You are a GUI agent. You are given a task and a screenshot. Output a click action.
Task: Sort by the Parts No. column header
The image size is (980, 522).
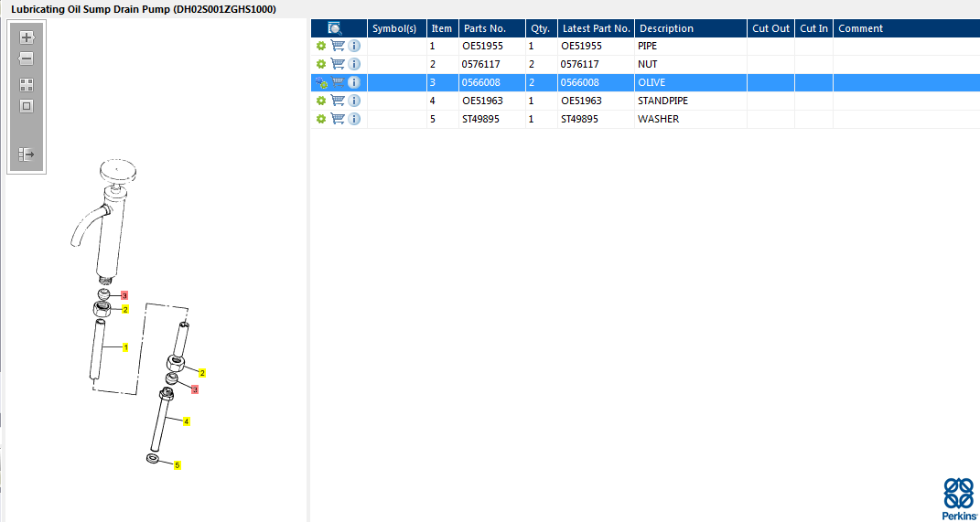492,28
